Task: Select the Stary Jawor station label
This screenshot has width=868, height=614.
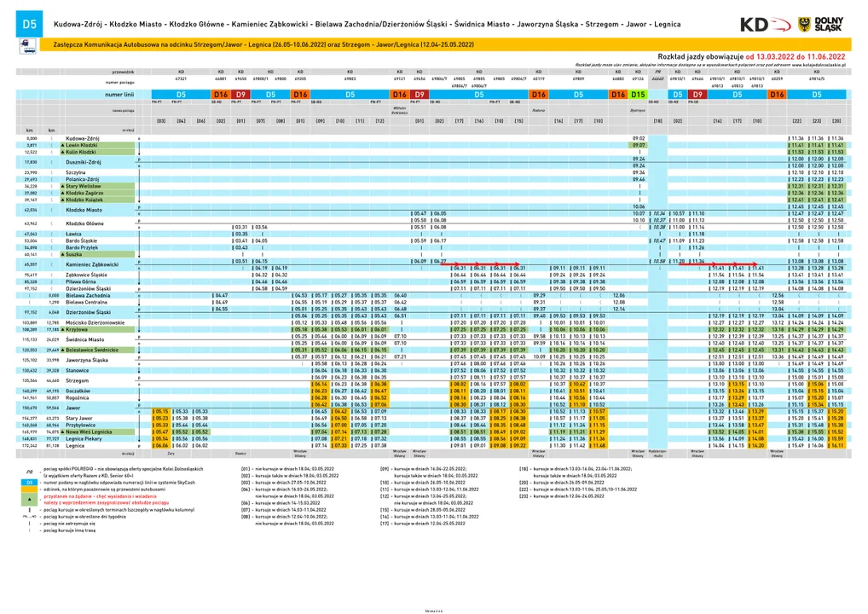Action: 78,419
